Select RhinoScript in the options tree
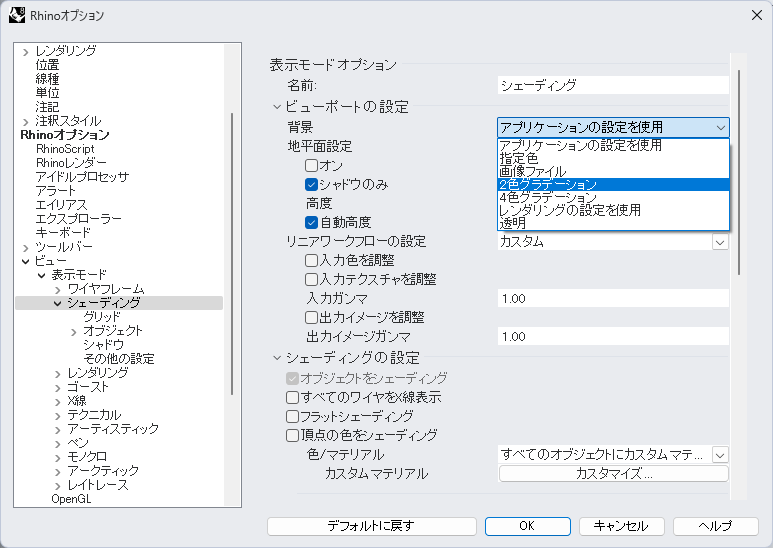This screenshot has width=773, height=548. [65, 149]
